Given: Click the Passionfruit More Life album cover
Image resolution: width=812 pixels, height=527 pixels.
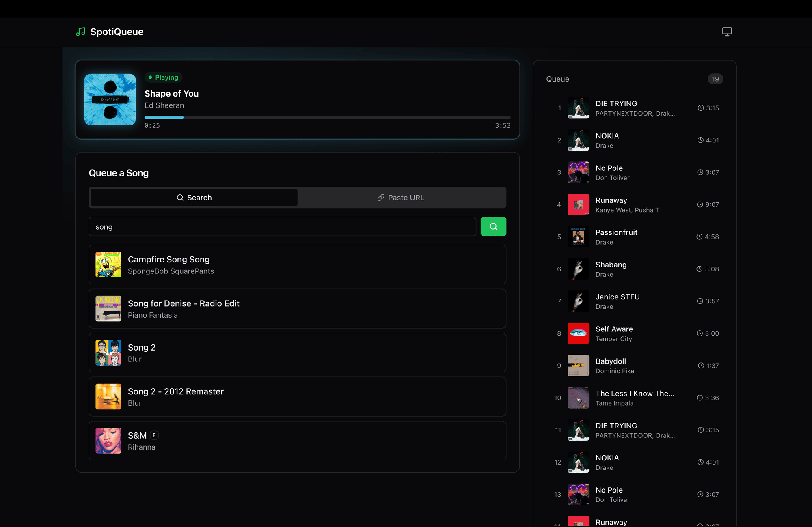Looking at the screenshot, I should point(578,237).
